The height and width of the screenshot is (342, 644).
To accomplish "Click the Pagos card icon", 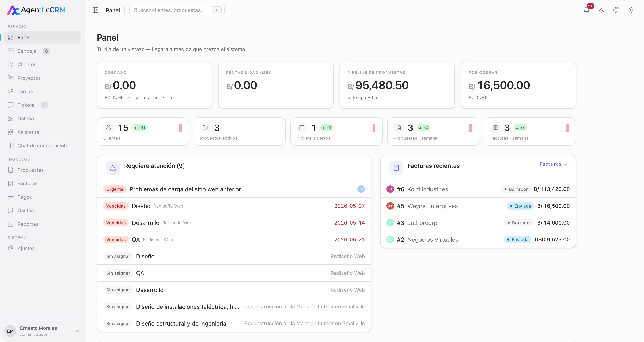I will click(x=10, y=197).
